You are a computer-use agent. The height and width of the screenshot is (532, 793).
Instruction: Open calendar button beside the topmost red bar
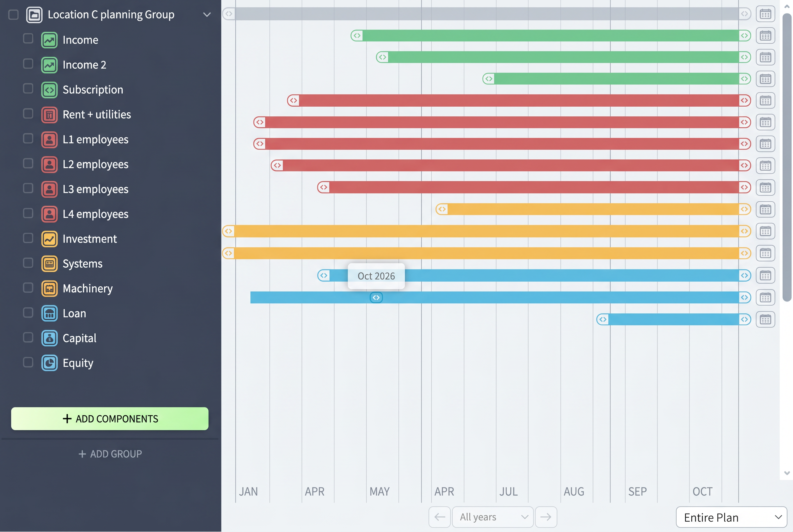pyautogui.click(x=765, y=100)
